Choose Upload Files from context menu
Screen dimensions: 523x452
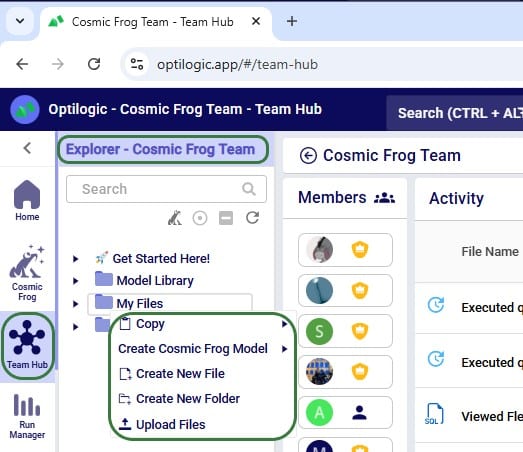click(x=162, y=424)
